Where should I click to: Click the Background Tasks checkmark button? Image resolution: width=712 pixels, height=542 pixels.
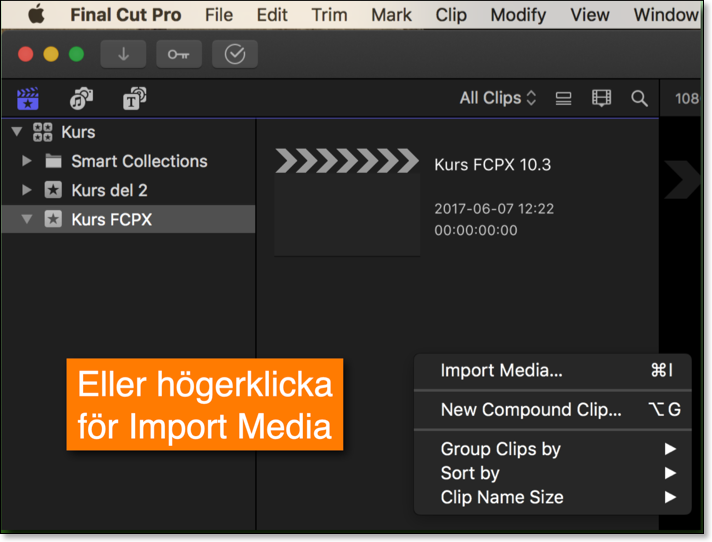point(235,54)
